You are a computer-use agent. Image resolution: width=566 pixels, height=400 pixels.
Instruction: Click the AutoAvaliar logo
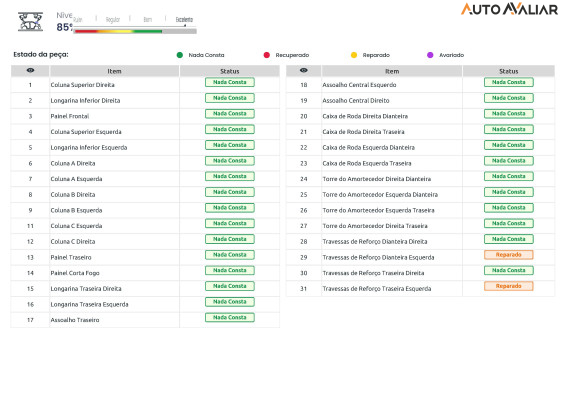pos(509,9)
